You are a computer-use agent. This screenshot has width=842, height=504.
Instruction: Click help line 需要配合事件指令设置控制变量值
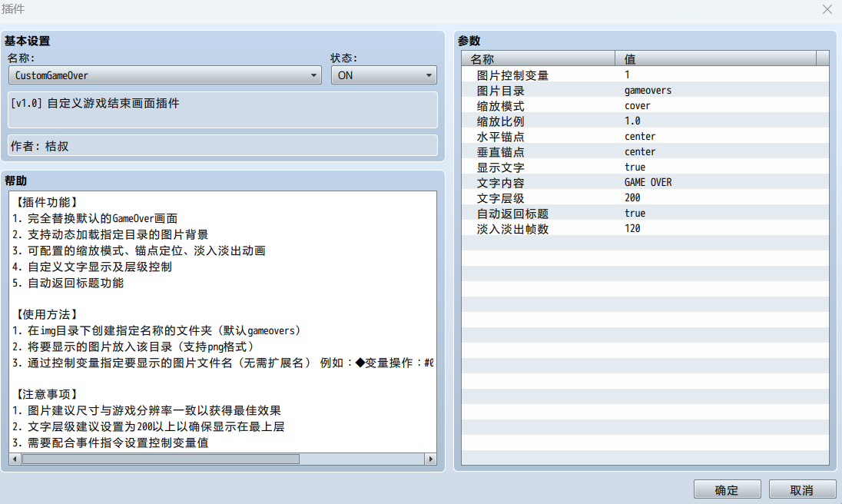click(x=118, y=443)
